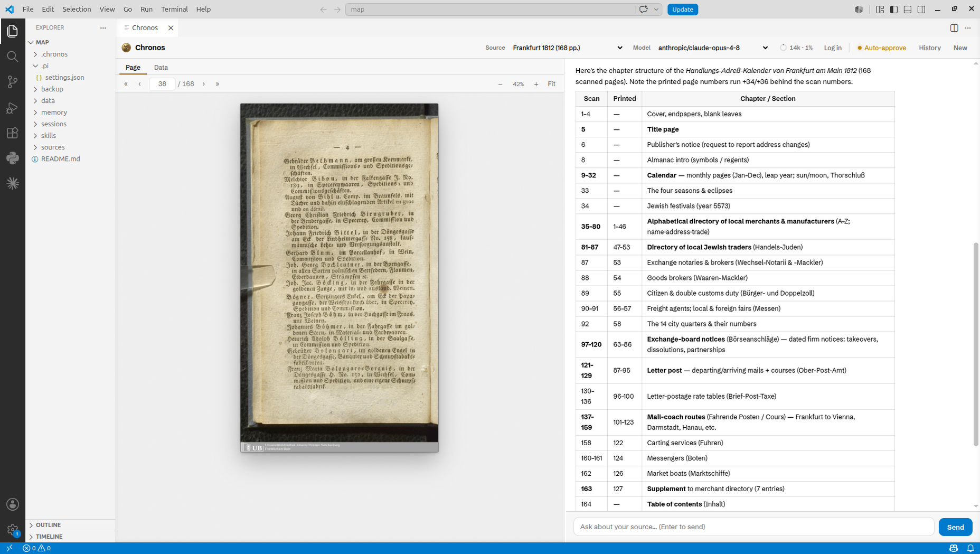Open the Help menu
The image size is (980, 554).
pos(203,10)
